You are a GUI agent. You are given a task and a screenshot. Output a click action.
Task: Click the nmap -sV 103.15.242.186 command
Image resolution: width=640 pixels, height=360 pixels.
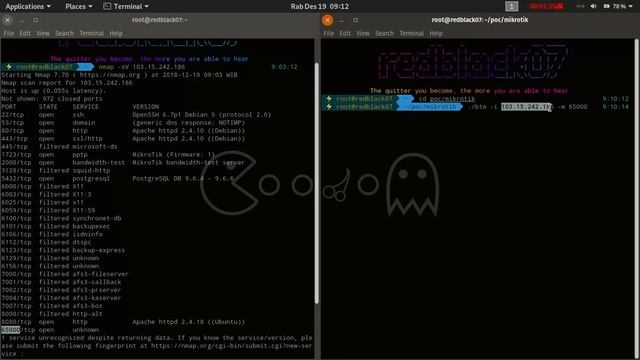tap(142, 67)
